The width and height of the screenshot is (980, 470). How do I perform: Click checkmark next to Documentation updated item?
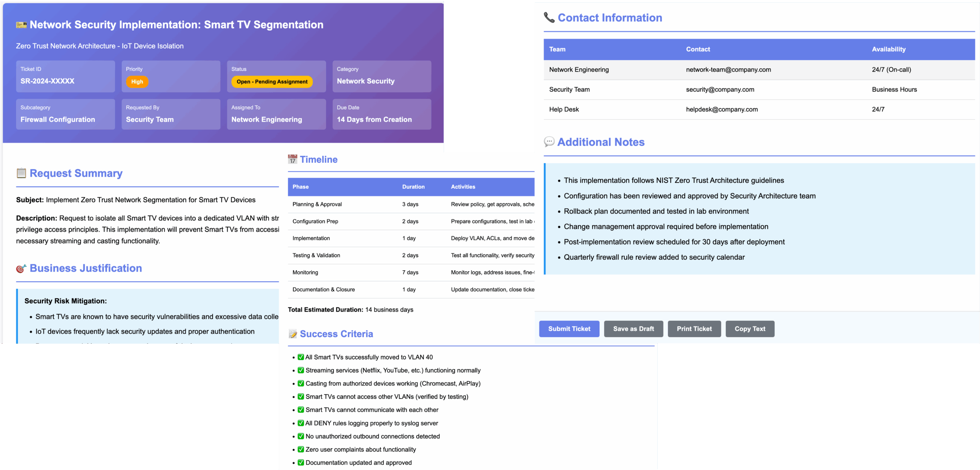301,462
